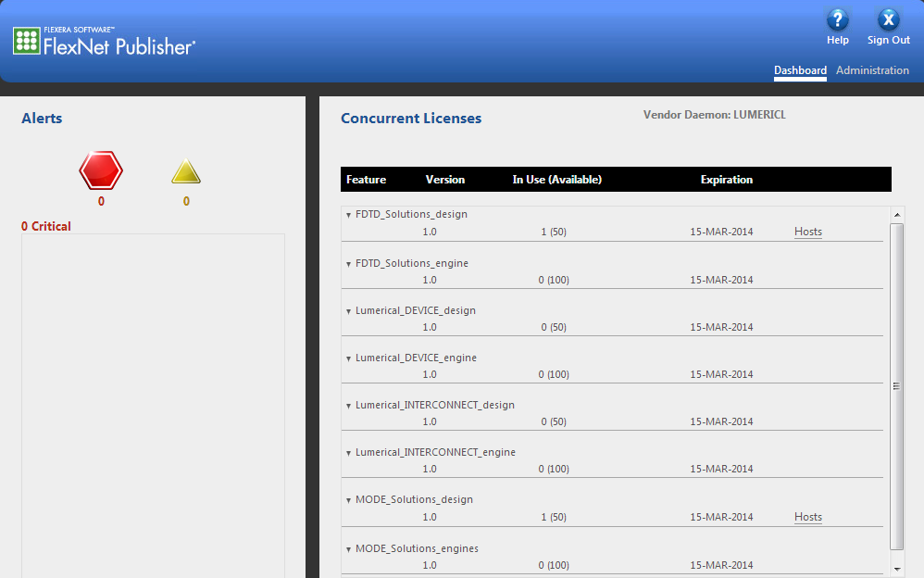Collapse the Lumerical_DEVICE_engine feature
This screenshot has width=924, height=578.
(x=348, y=358)
